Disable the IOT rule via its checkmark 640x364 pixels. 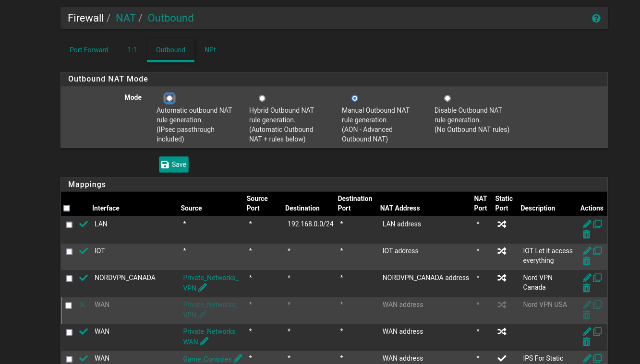(84, 251)
